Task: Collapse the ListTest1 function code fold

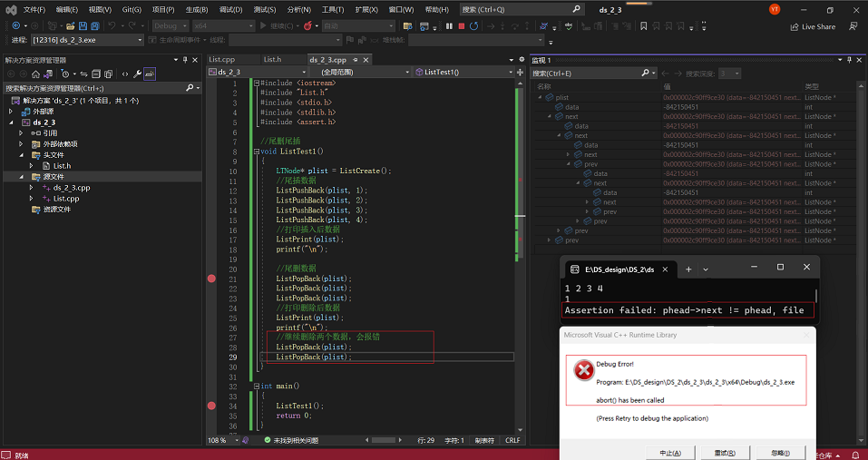Action: (257, 152)
